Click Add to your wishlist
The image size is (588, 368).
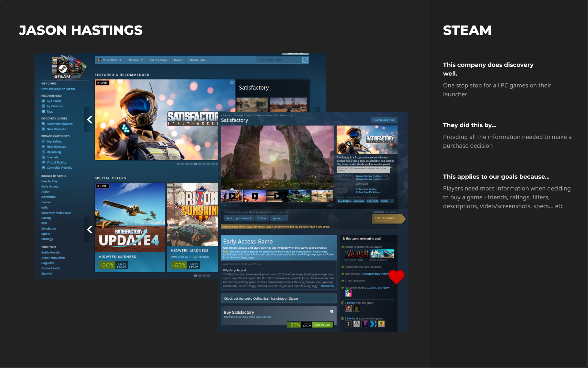coord(239,218)
